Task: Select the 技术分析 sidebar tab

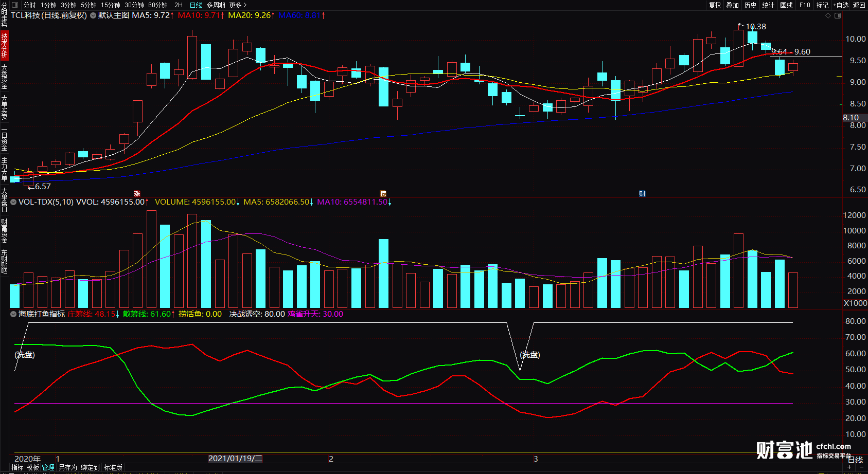Action: (x=4, y=45)
